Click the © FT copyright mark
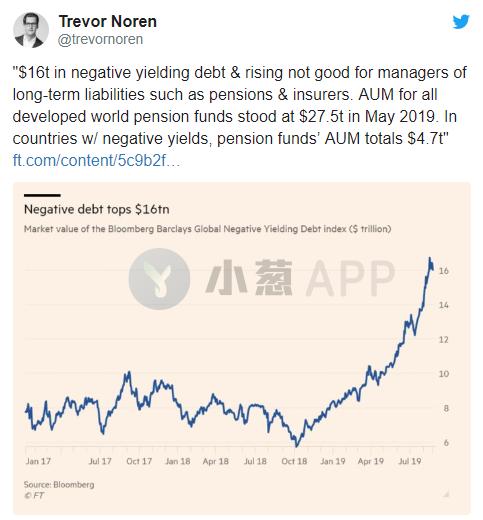Image resolution: width=483 pixels, height=520 pixels. 34,495
